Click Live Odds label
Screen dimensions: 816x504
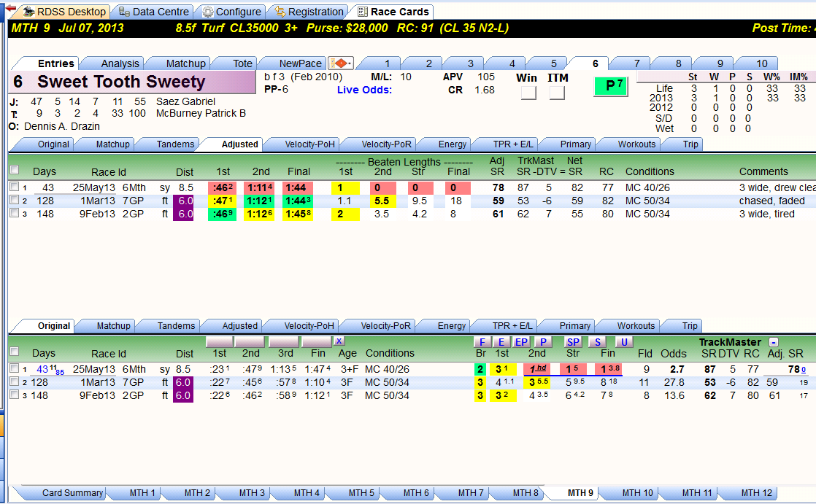click(364, 90)
